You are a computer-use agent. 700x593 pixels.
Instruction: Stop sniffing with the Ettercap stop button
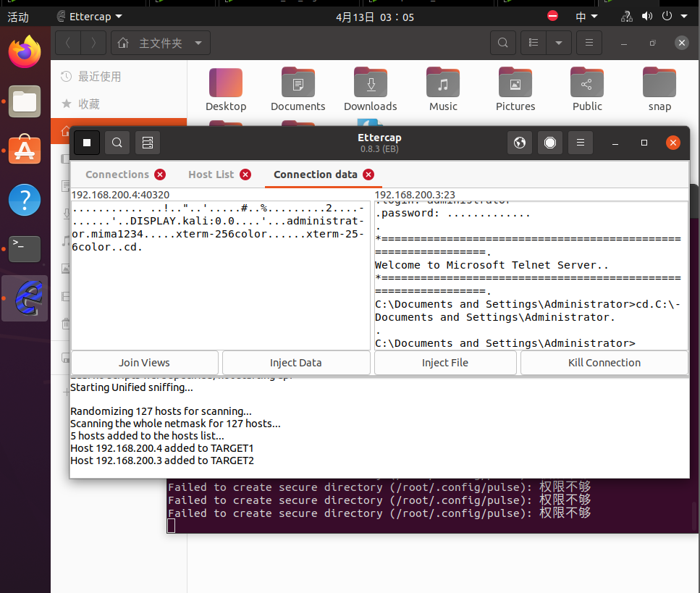tap(87, 143)
